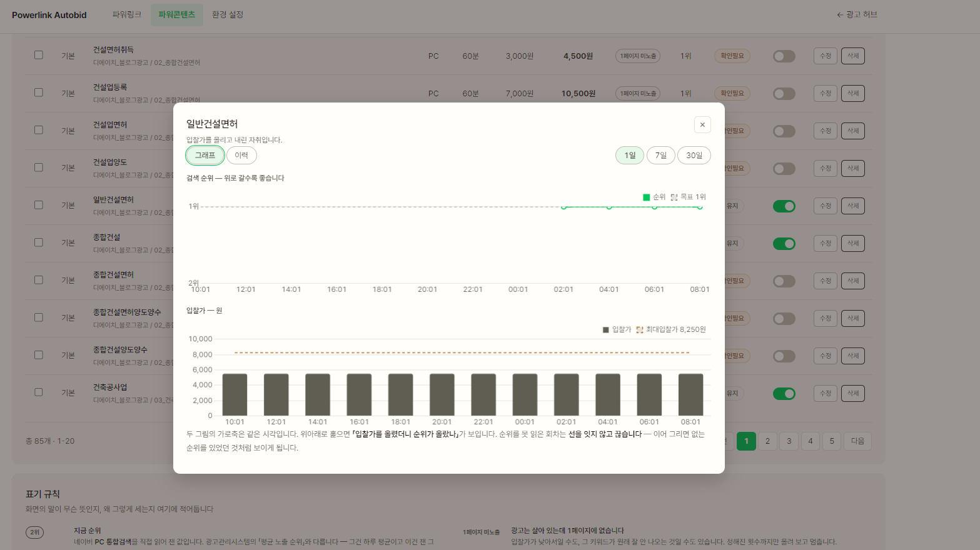Image resolution: width=980 pixels, height=550 pixels.
Task: Select the 7일 range button
Action: pyautogui.click(x=661, y=155)
